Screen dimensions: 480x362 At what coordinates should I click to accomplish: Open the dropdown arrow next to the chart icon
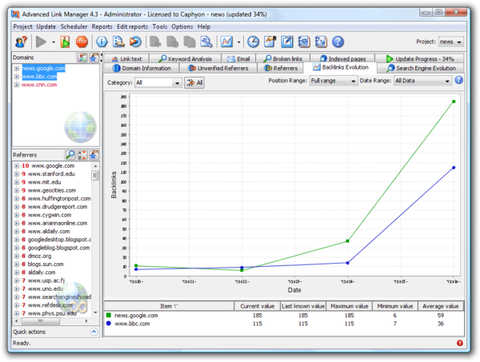239,42
